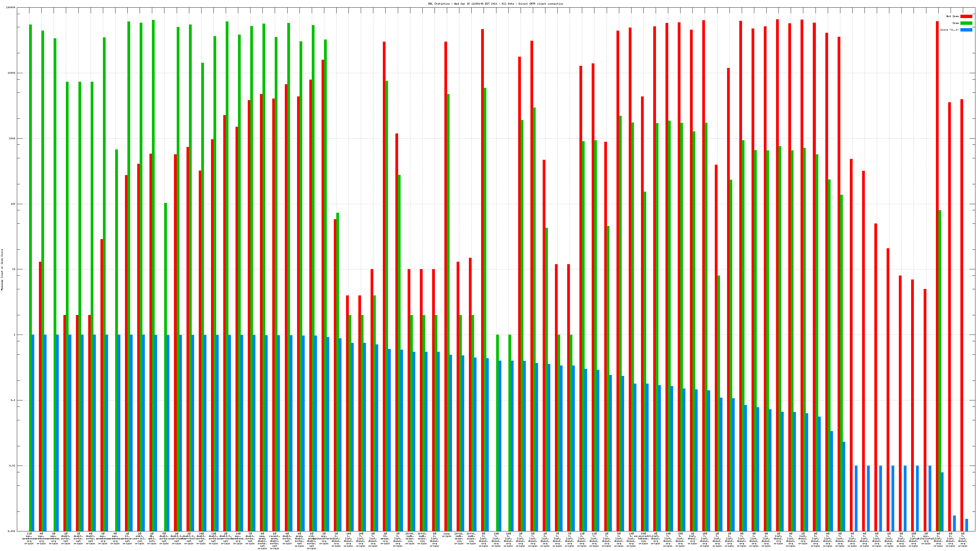
Task: Click the 0.1 y-axis tick label
Action: point(13,400)
